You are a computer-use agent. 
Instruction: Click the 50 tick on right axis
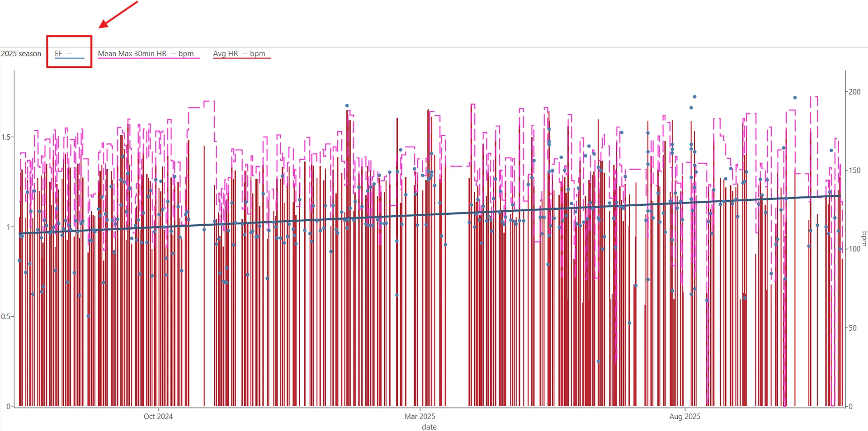click(x=852, y=328)
